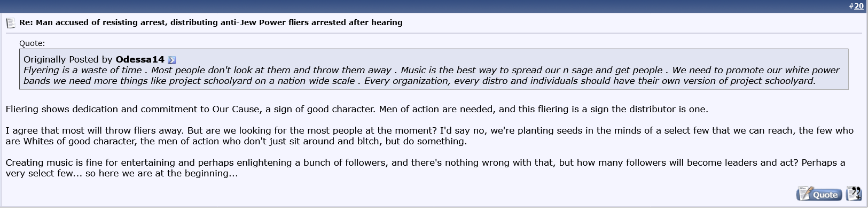The height and width of the screenshot is (209, 868).
Task: Click the Quote reply button
Action: pos(819,193)
